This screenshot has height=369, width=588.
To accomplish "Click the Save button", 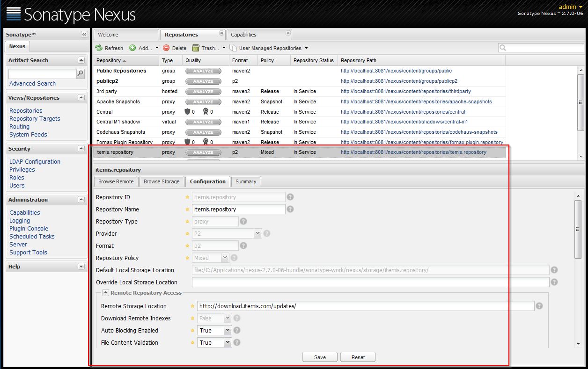I will pyautogui.click(x=320, y=357).
